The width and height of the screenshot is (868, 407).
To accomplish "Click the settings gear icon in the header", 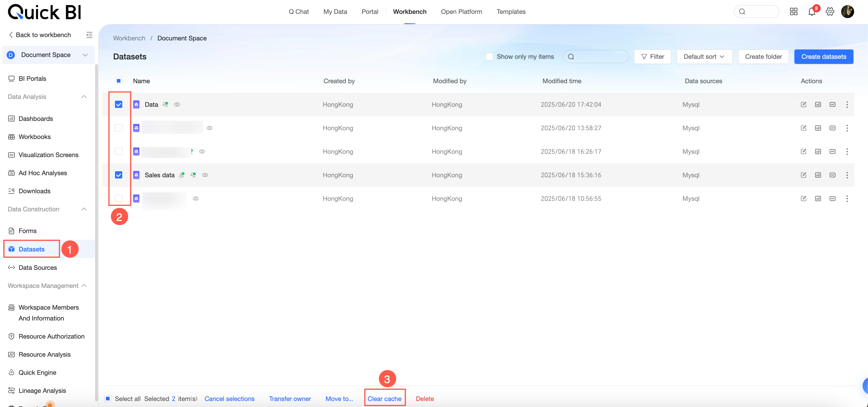I will tap(830, 12).
